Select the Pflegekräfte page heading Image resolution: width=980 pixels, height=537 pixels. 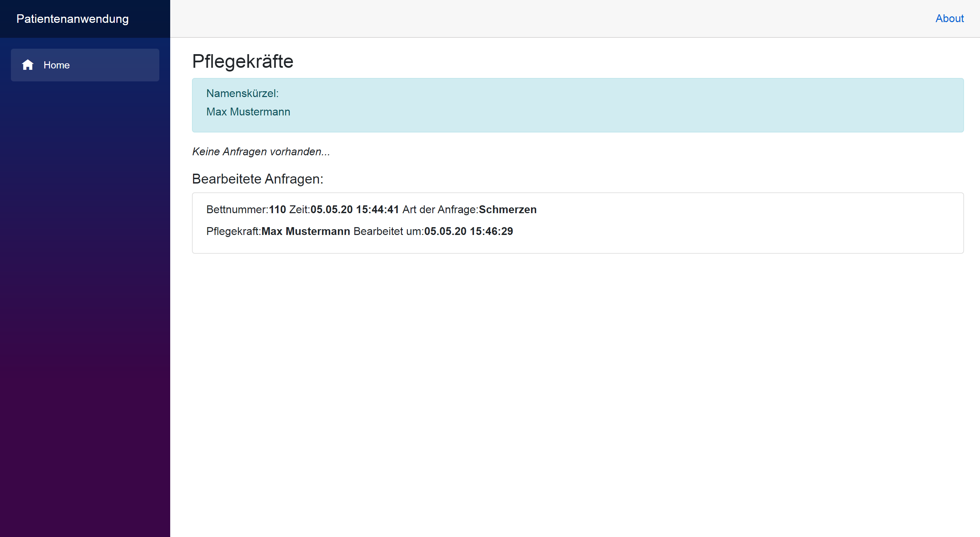(x=243, y=61)
